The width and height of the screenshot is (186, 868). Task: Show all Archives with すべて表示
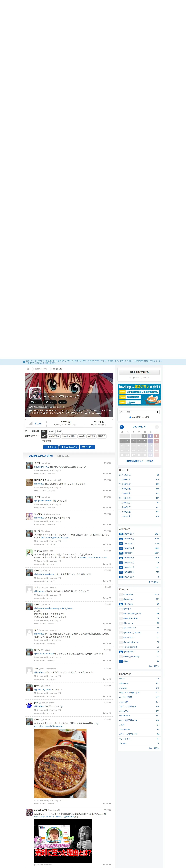pyautogui.click(x=154, y=582)
